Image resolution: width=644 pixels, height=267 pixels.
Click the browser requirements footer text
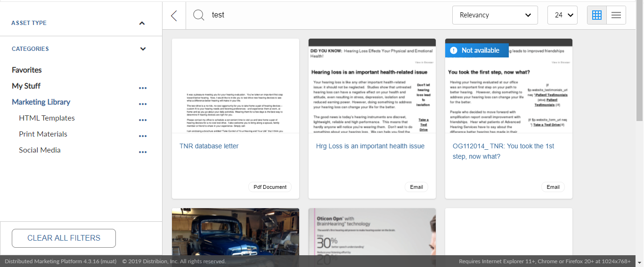pos(545,261)
